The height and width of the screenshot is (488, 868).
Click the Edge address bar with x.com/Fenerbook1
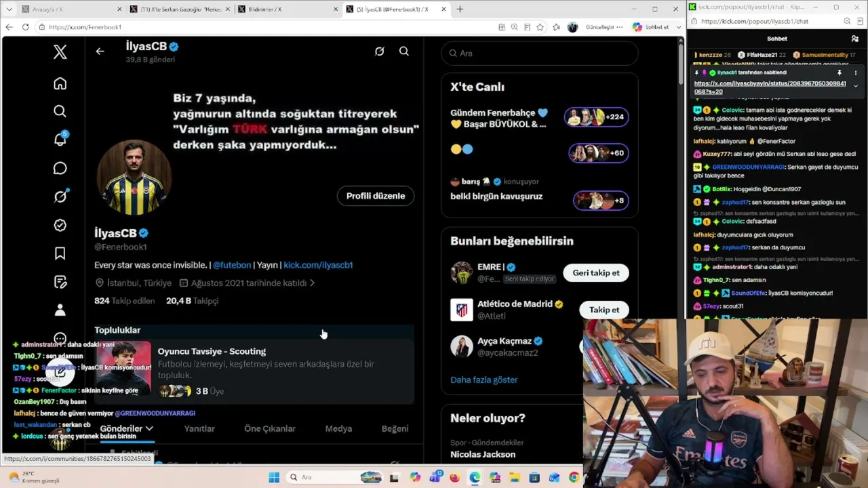(x=264, y=27)
